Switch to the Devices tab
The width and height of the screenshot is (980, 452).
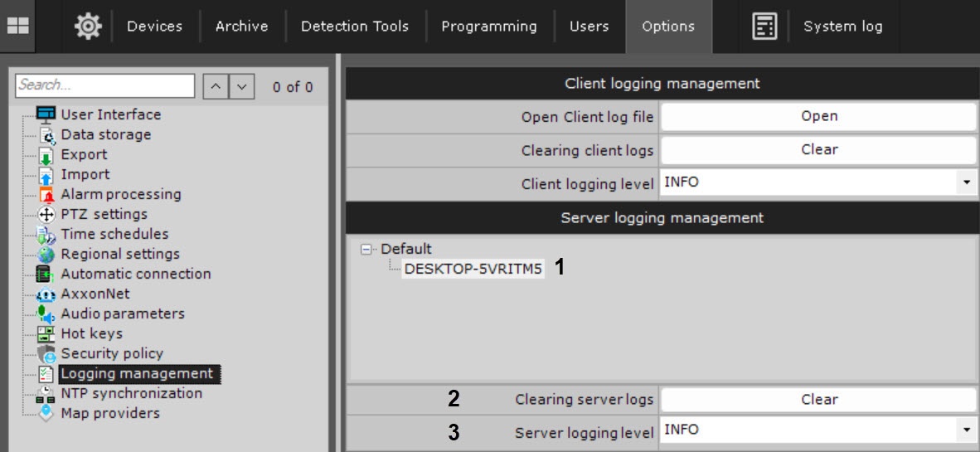click(x=155, y=27)
